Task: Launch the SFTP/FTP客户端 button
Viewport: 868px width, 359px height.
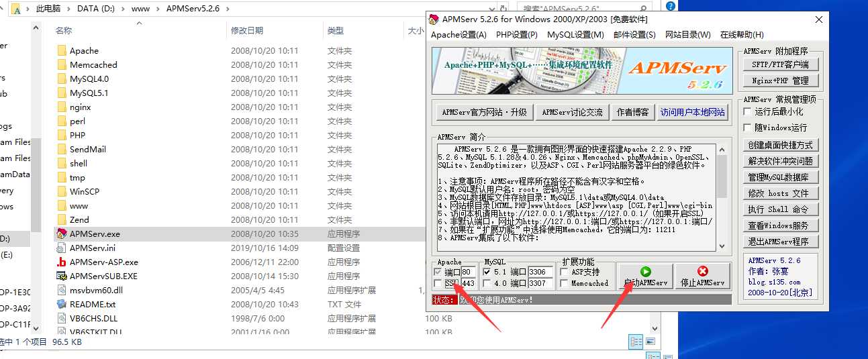Action: 780,64
